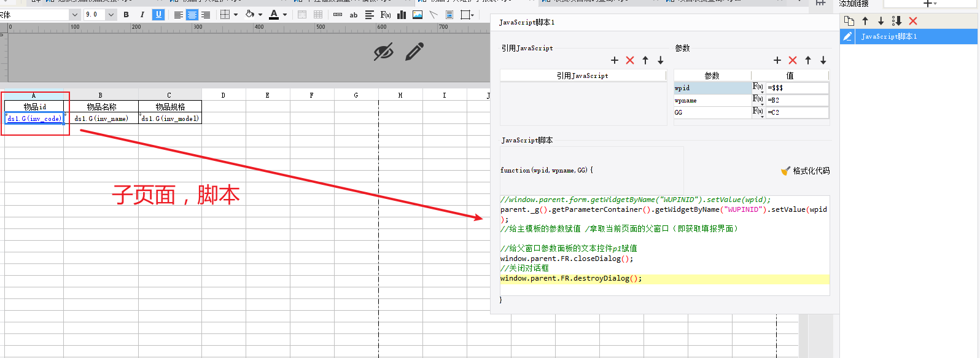Screen dimensions: 980x358
Task: Select the GG parameter row
Action: coord(712,112)
